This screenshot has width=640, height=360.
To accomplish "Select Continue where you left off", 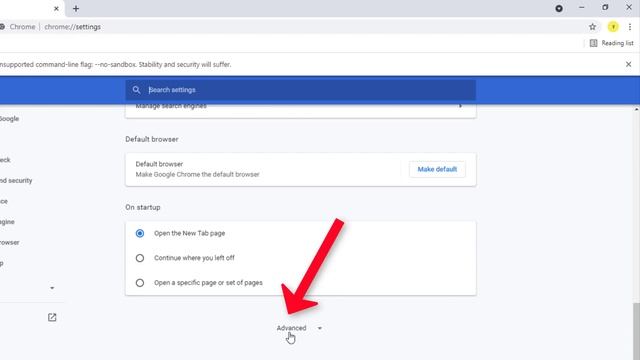I will click(x=140, y=258).
